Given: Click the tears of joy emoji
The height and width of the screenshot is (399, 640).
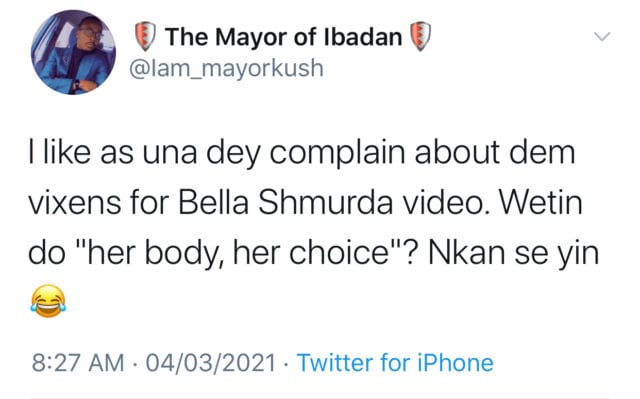Looking at the screenshot, I should [x=48, y=301].
